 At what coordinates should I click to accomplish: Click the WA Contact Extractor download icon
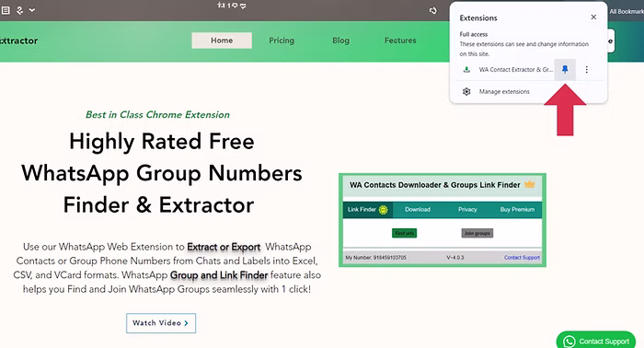(466, 69)
